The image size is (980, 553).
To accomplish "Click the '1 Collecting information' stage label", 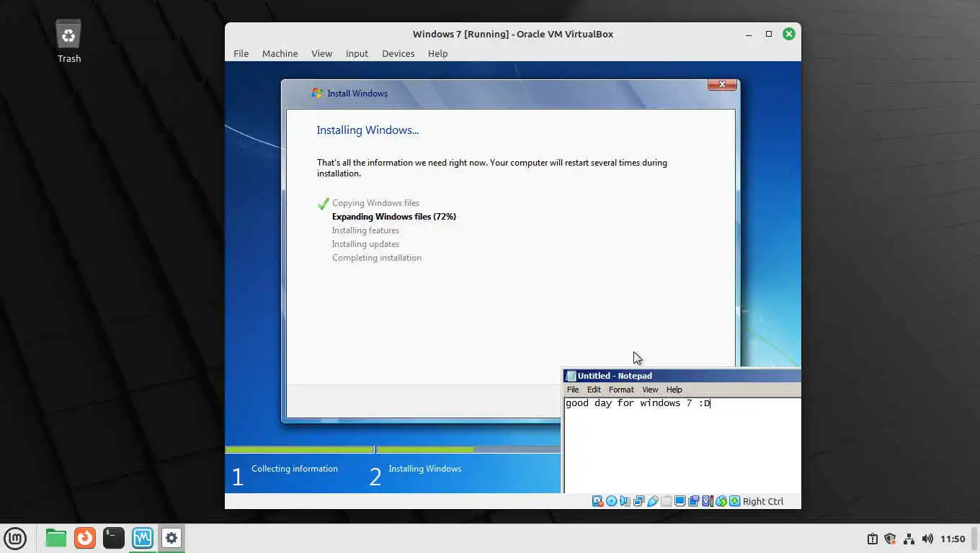I will pyautogui.click(x=285, y=474).
